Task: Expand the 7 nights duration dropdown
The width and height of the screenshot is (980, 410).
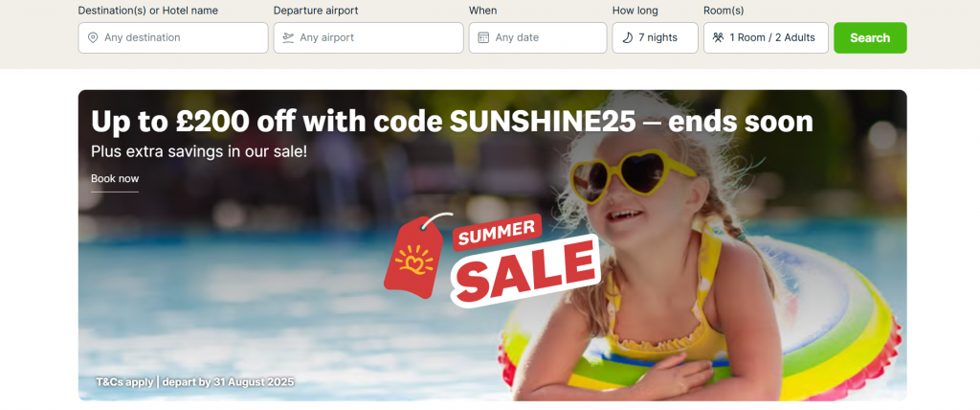Action: pos(655,37)
